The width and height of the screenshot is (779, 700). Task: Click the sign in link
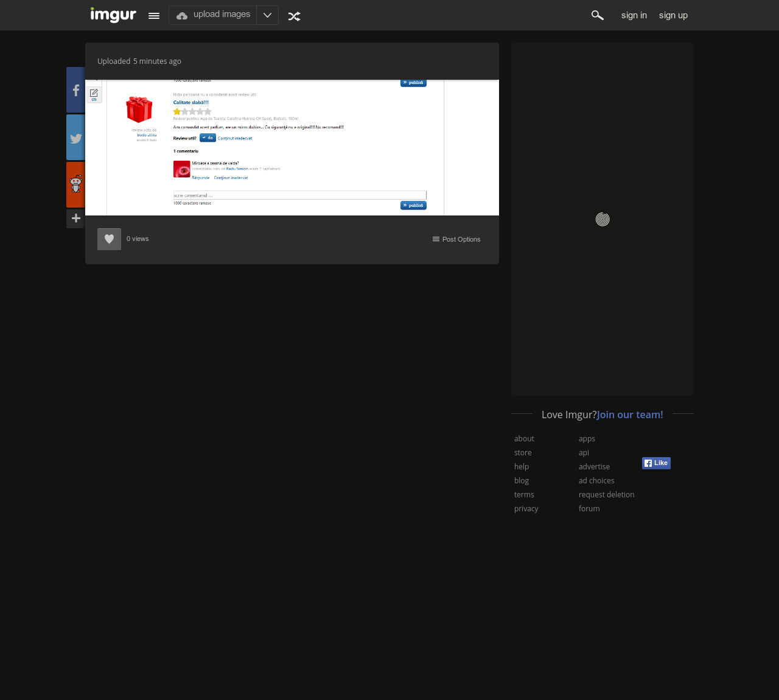point(634,15)
